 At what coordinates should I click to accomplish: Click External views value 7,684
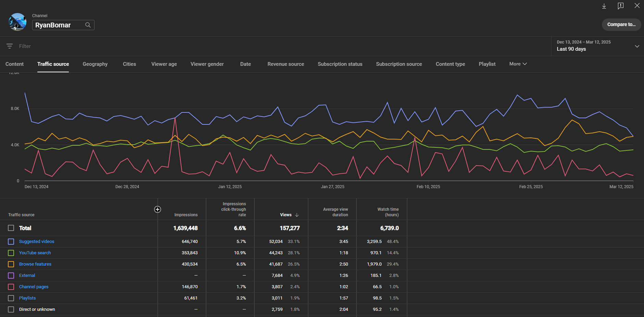point(277,276)
